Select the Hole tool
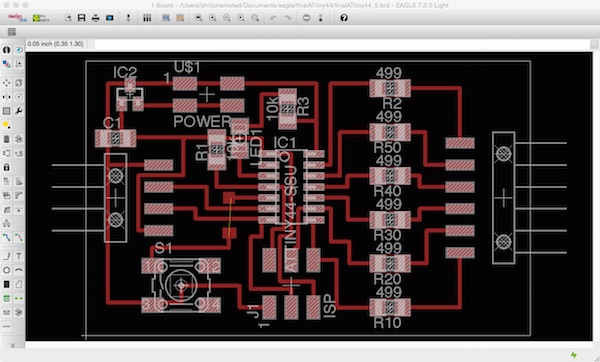 click(7, 312)
